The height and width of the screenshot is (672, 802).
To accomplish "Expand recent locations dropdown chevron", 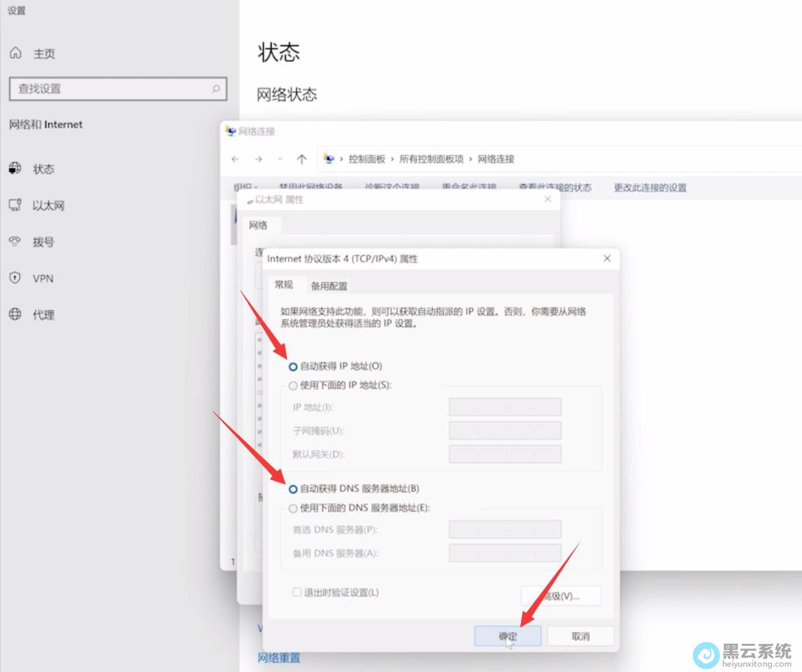I will tap(280, 159).
